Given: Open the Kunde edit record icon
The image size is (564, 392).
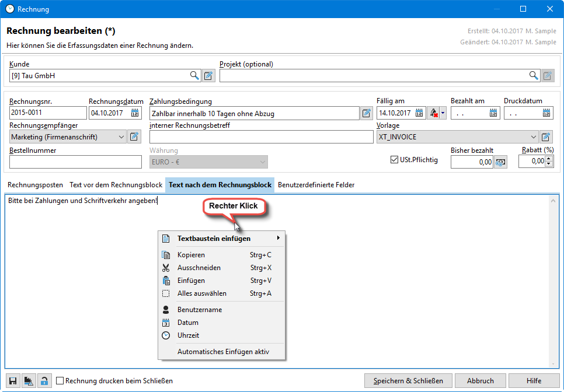Looking at the screenshot, I should point(208,75).
